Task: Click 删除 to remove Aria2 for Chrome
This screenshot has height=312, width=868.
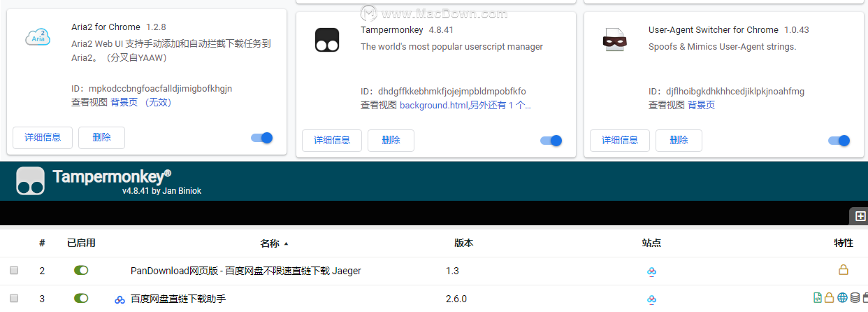Action: coord(101,137)
